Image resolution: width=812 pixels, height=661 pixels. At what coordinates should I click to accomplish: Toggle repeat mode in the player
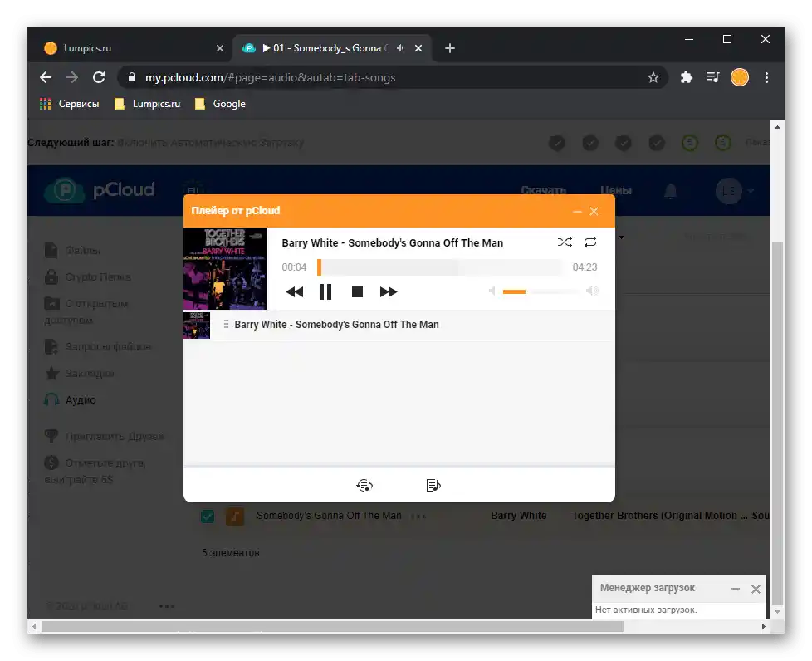tap(590, 242)
